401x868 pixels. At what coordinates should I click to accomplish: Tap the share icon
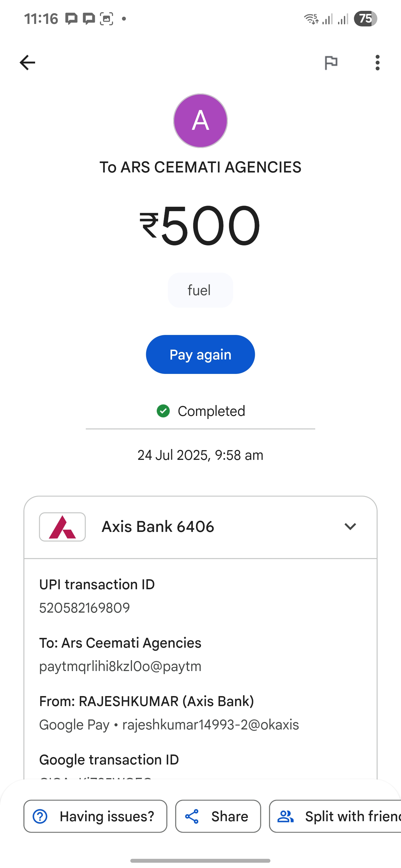[192, 817]
